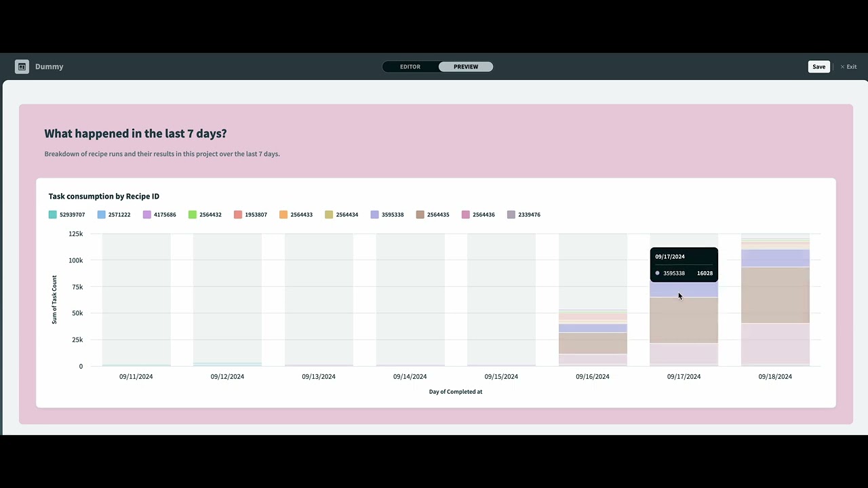Screen dimensions: 868x488
Task: Click the brown segment of 09/16/2024 bar
Action: coord(593,343)
